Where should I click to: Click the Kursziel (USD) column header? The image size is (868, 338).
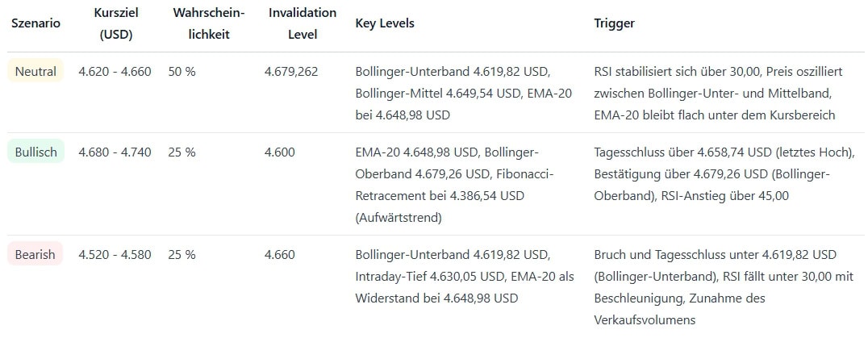click(115, 23)
